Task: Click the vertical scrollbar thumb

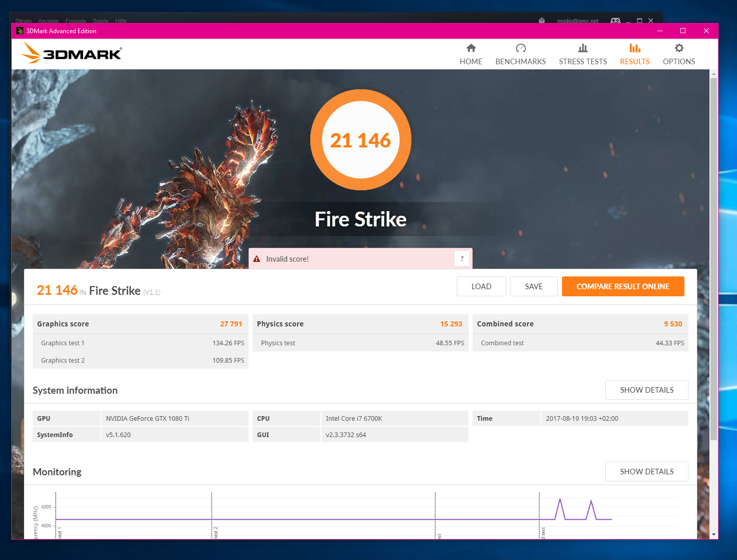Action: tap(714, 259)
